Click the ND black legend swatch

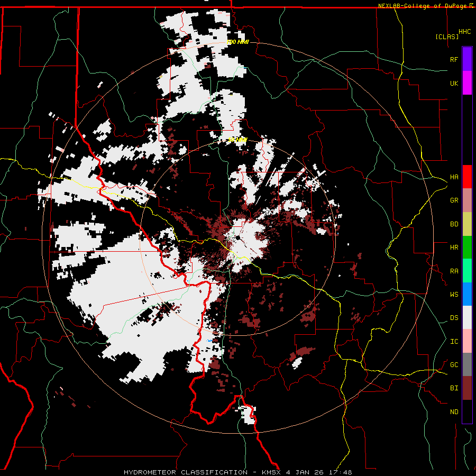click(x=467, y=411)
